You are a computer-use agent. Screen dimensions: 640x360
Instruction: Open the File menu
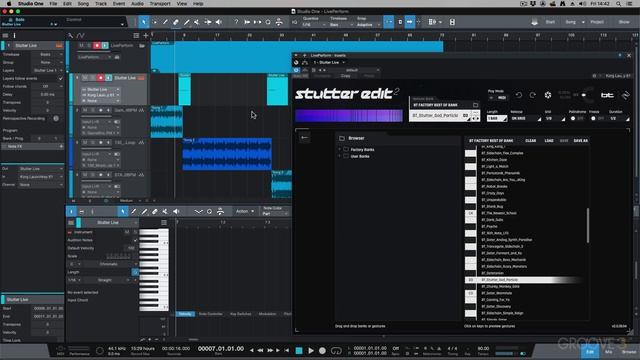[x=53, y=4]
